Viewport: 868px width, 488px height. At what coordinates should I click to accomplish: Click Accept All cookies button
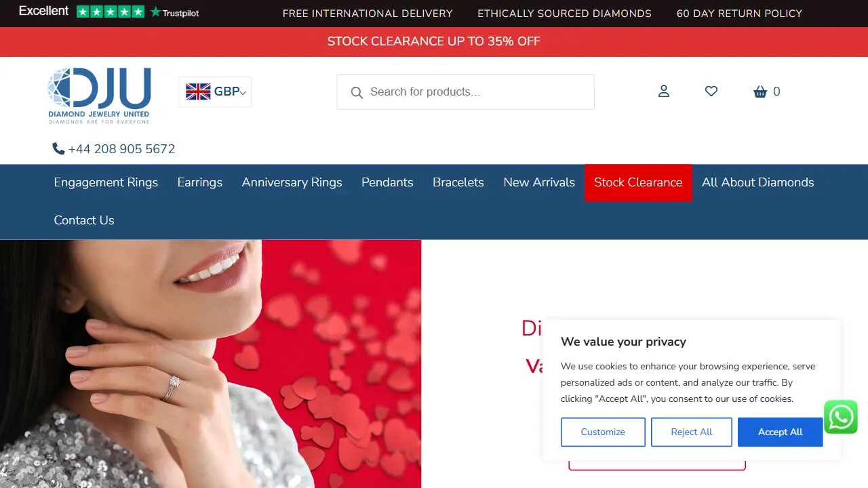point(781,432)
